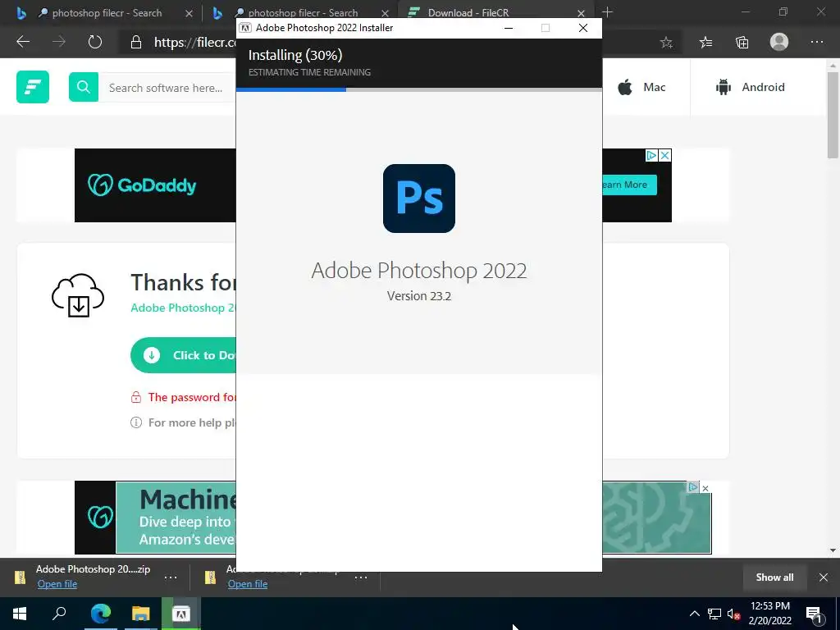This screenshot has width=840, height=630.
Task: Focus the 'Search software here...' field
Action: pyautogui.click(x=167, y=87)
